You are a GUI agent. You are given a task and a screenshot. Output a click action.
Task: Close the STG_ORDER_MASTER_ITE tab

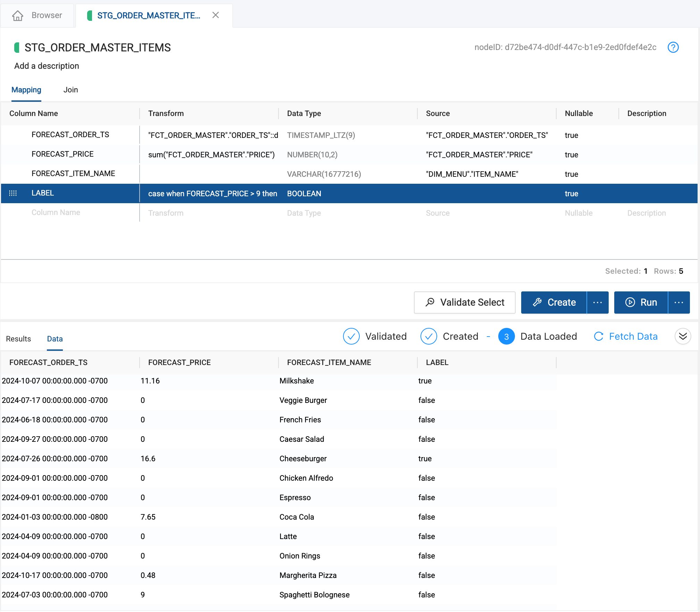(216, 15)
